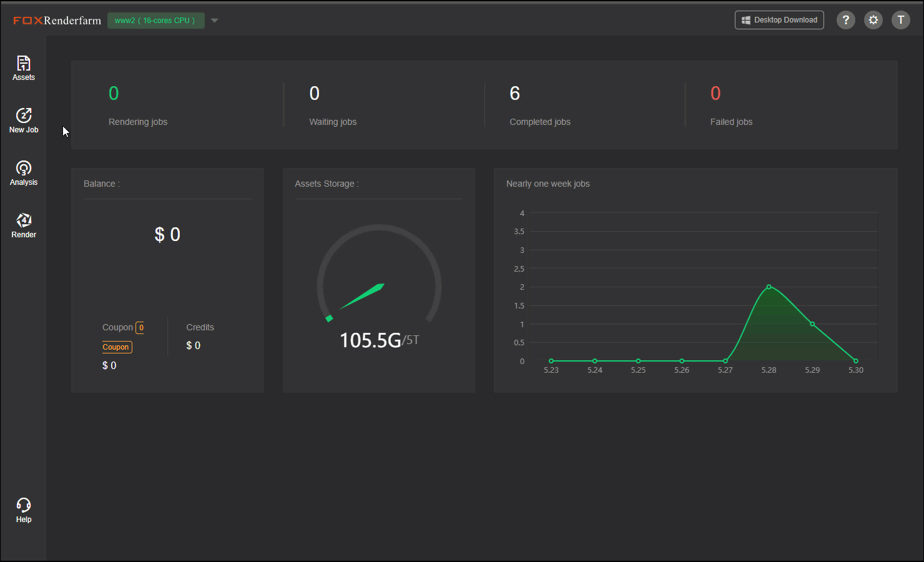924x562 pixels.
Task: Expand the platform dropdown arrow
Action: pos(214,21)
